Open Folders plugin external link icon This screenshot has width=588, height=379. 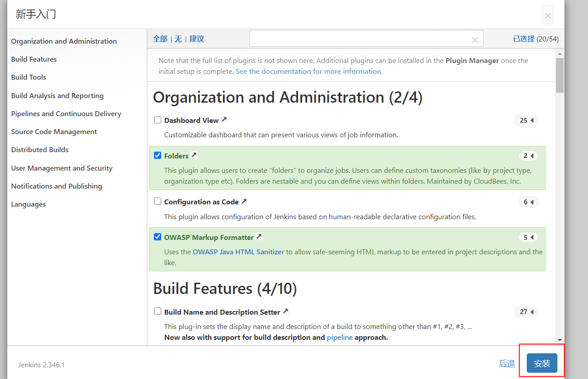[194, 155]
